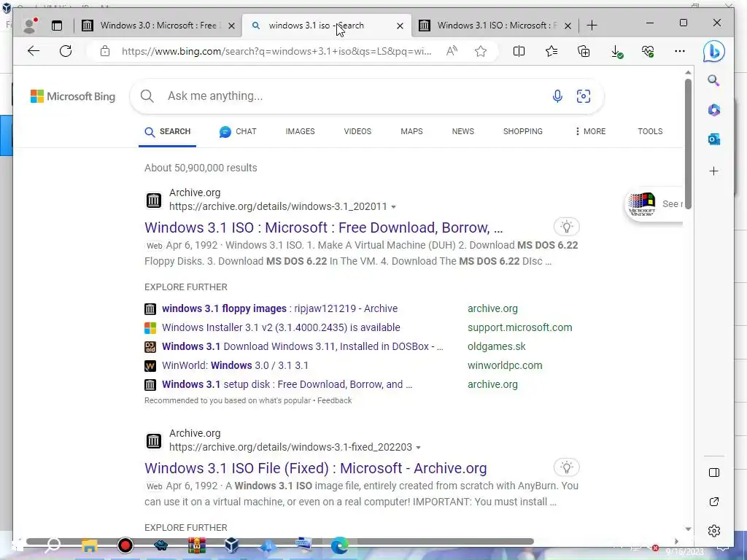The width and height of the screenshot is (747, 560).
Task: Open the NEWS search tab
Action: (x=463, y=131)
